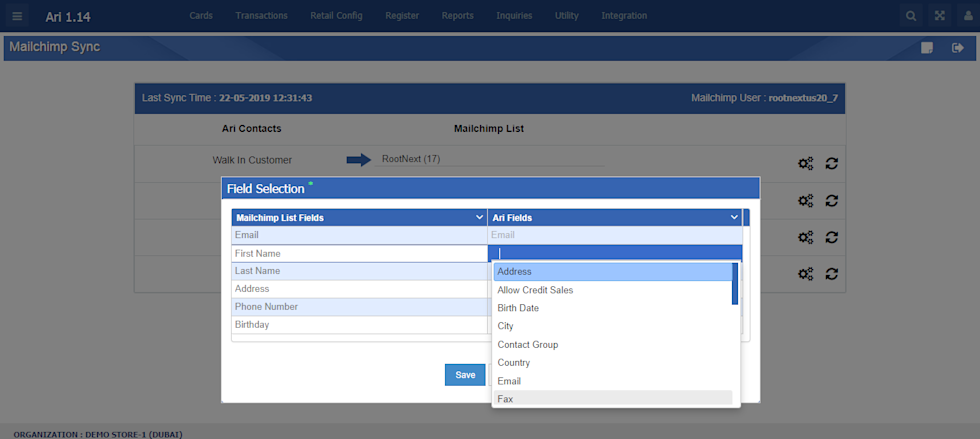Click the dropdown list scrollbar
This screenshot has width=980, height=439.
click(735, 284)
